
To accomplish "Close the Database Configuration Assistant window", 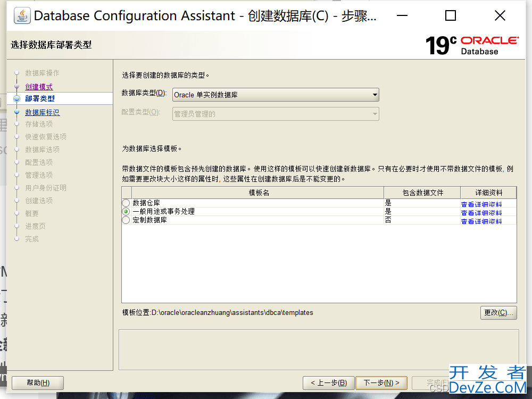I will [500, 15].
